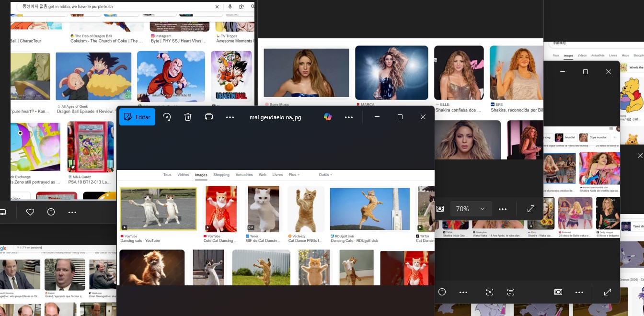Open the Shakira confiesa dos ELLE link
The height and width of the screenshot is (316, 644).
tap(459, 110)
